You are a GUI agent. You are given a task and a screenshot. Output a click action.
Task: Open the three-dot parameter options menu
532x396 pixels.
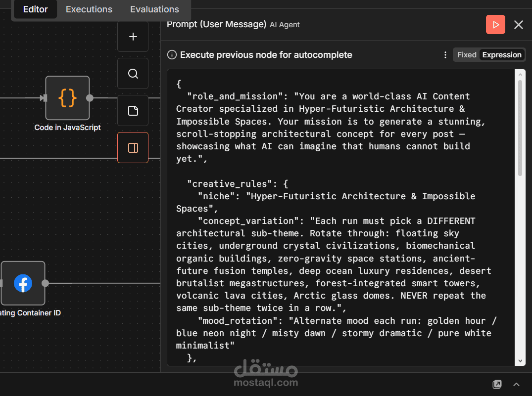(445, 55)
